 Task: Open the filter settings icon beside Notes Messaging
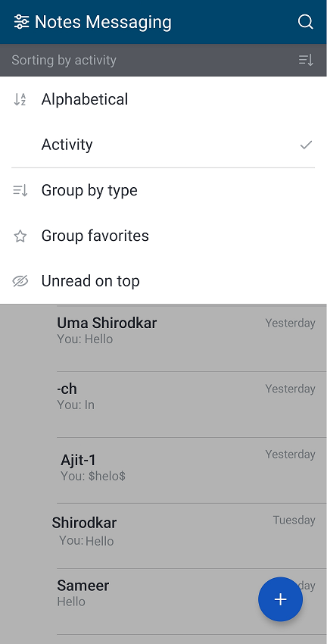coord(21,22)
